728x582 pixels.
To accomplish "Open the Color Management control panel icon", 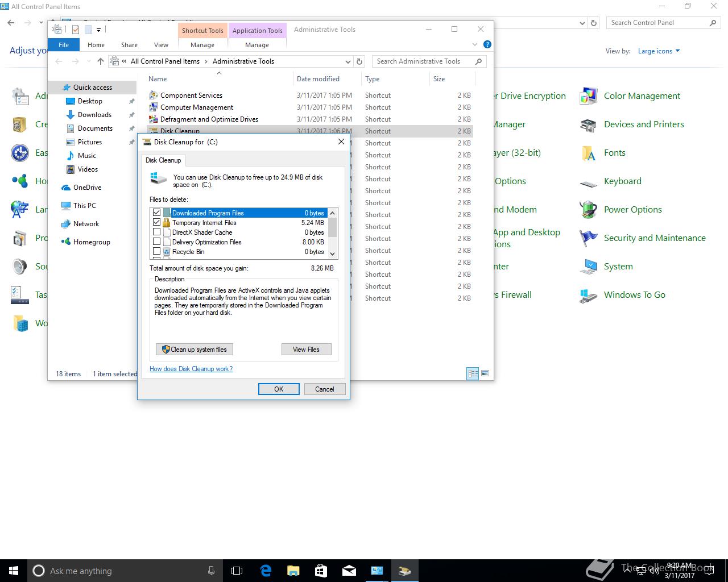I will pyautogui.click(x=589, y=96).
